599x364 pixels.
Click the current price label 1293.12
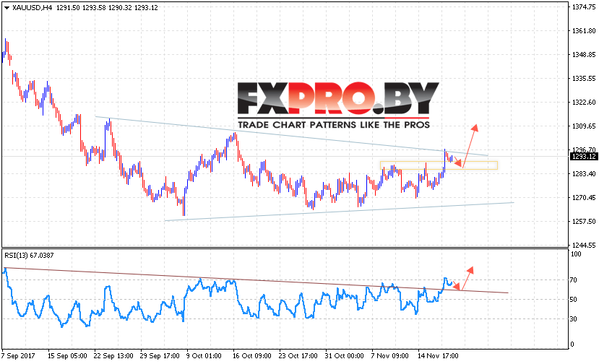point(584,157)
